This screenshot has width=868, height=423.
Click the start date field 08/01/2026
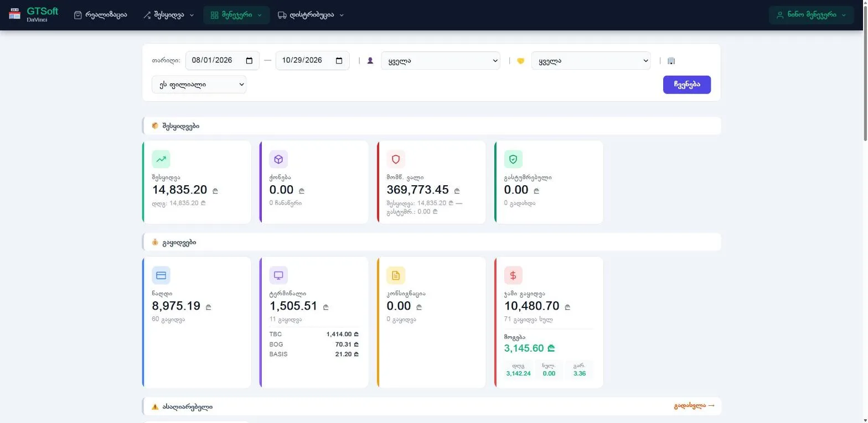click(222, 60)
